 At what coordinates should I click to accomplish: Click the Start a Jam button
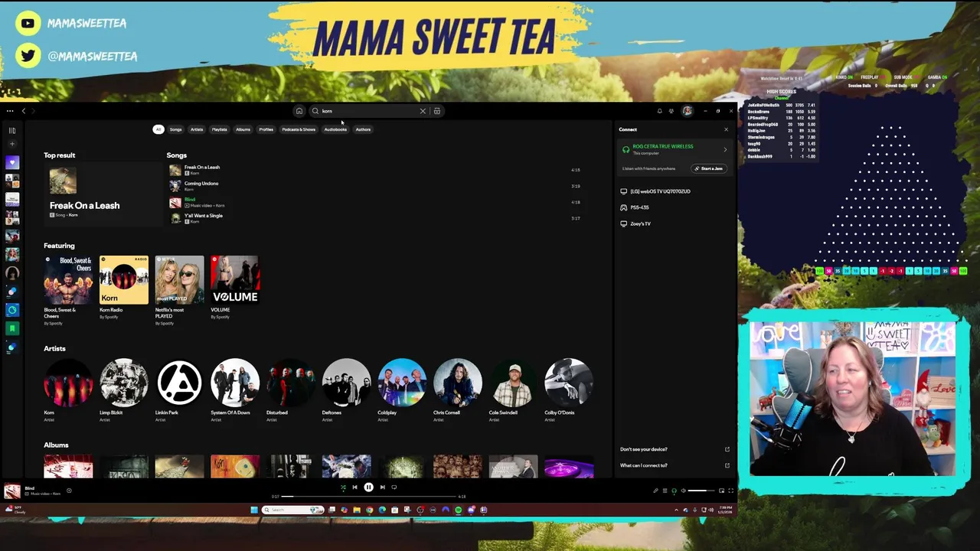tap(709, 168)
